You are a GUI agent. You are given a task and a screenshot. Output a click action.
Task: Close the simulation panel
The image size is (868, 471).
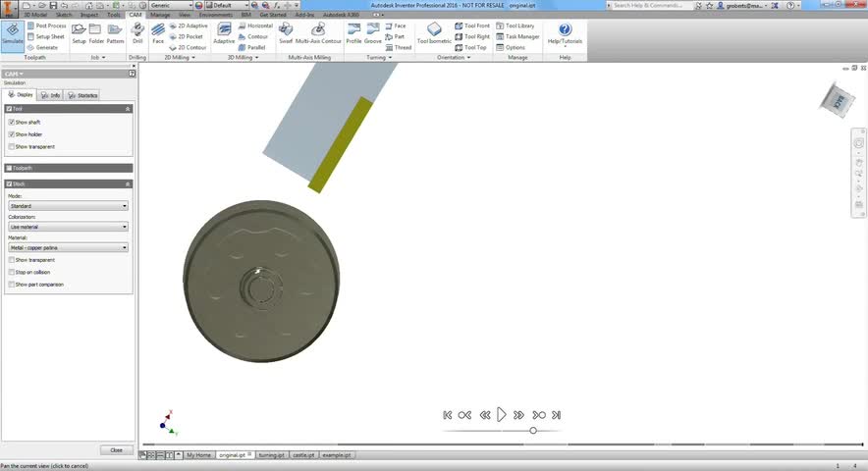click(x=116, y=450)
